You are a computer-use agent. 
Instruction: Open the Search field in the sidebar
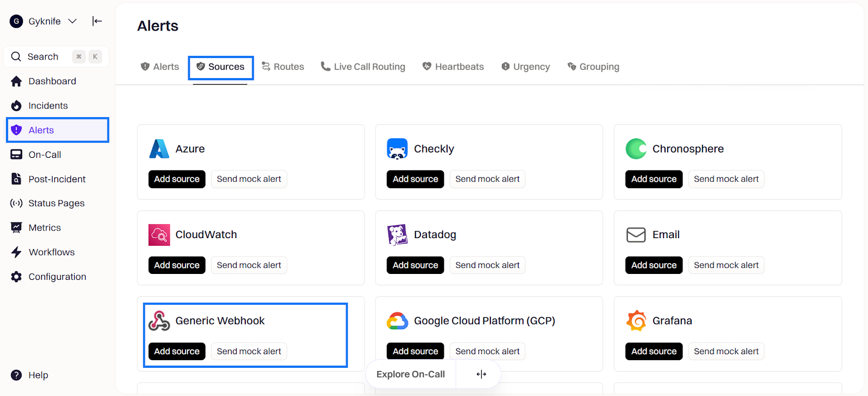coord(56,56)
